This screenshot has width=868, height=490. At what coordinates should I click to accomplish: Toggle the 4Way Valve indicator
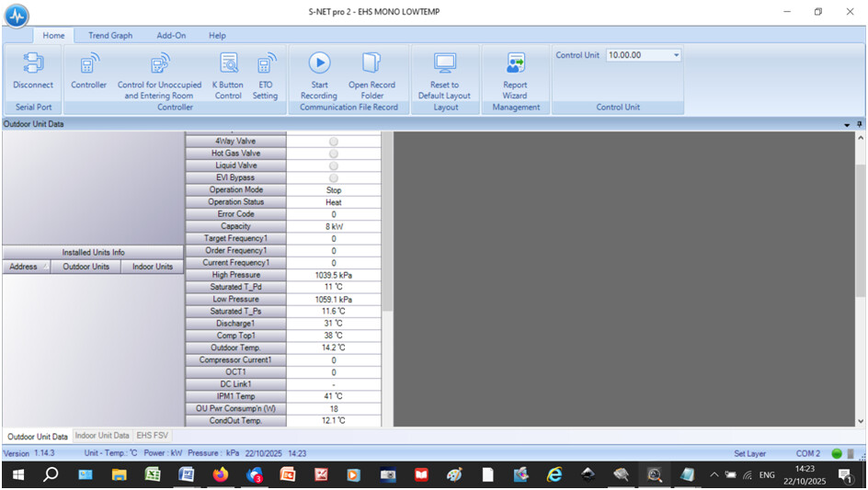[333, 142]
